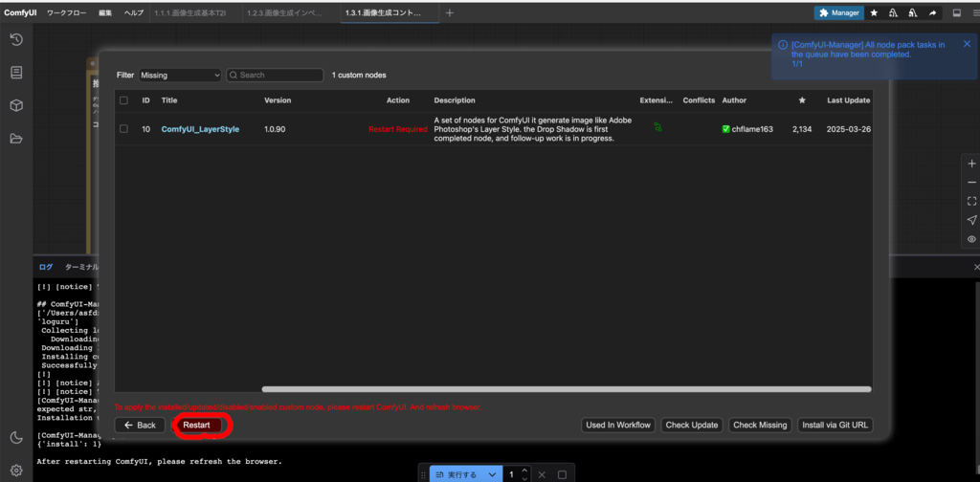
Task: Switch to the ログ tab
Action: pyautogui.click(x=46, y=267)
